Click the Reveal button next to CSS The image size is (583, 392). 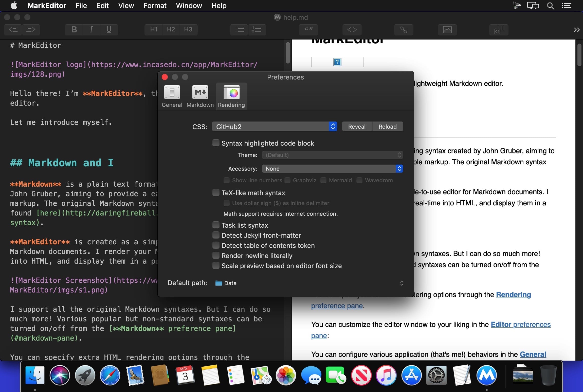pyautogui.click(x=357, y=127)
